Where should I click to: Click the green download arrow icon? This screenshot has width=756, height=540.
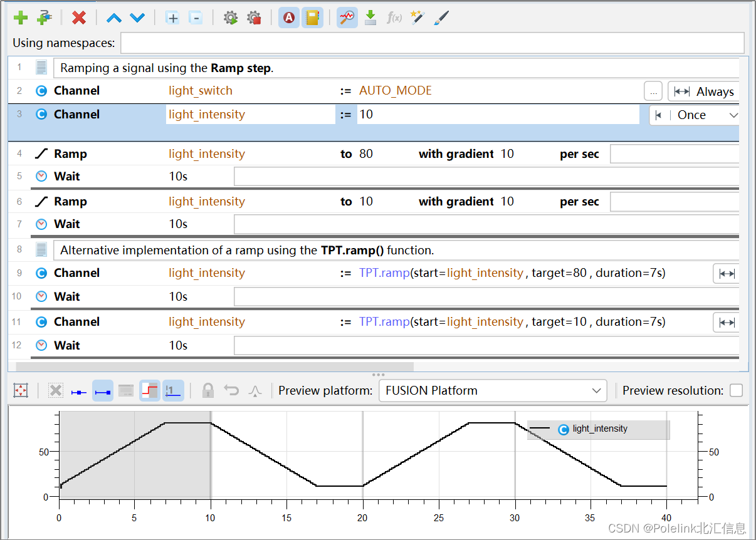click(x=370, y=18)
